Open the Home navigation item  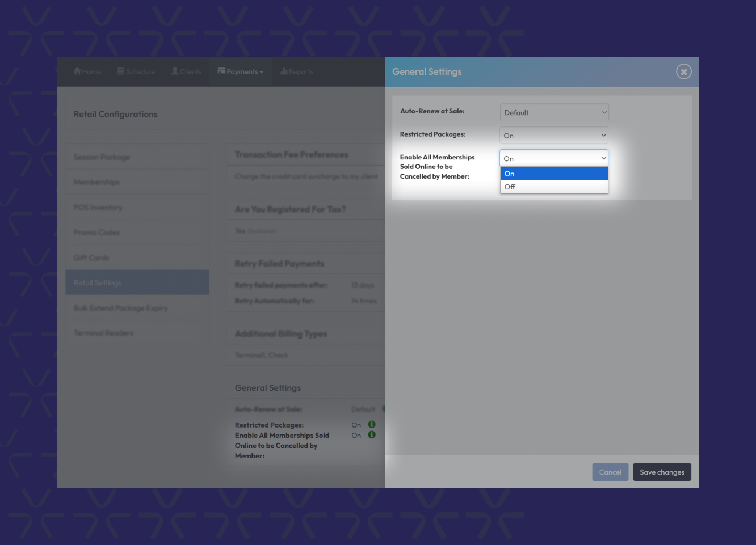87,72
